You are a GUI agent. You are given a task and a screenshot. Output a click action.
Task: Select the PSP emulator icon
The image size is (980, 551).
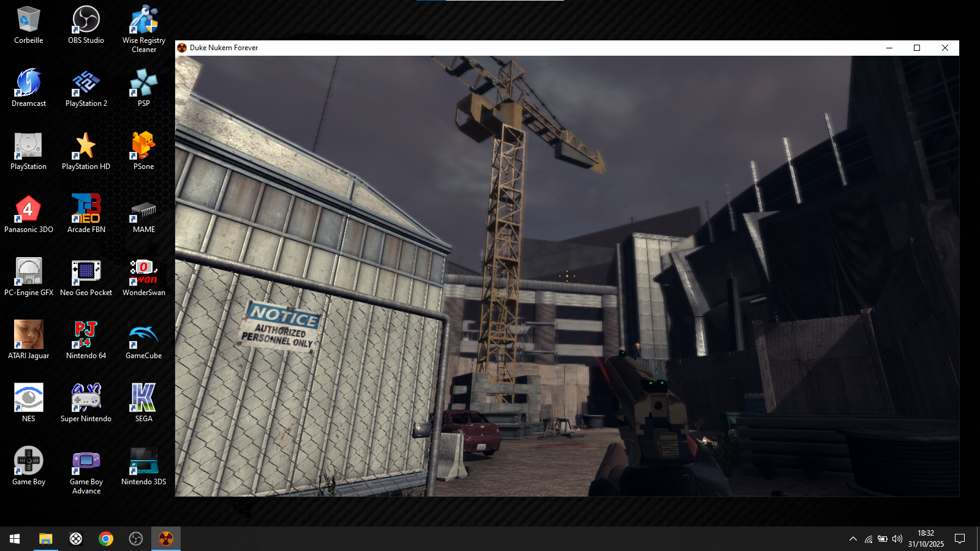click(143, 83)
